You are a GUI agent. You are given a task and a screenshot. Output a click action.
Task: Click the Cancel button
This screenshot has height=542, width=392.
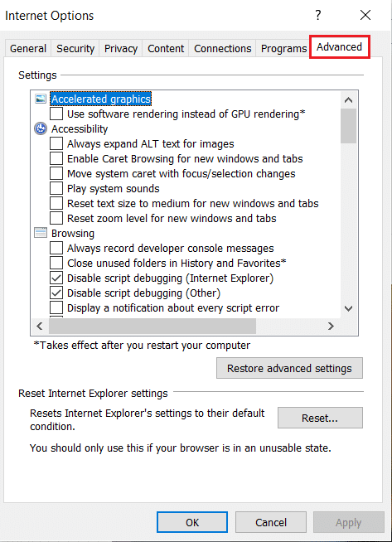coord(271,522)
